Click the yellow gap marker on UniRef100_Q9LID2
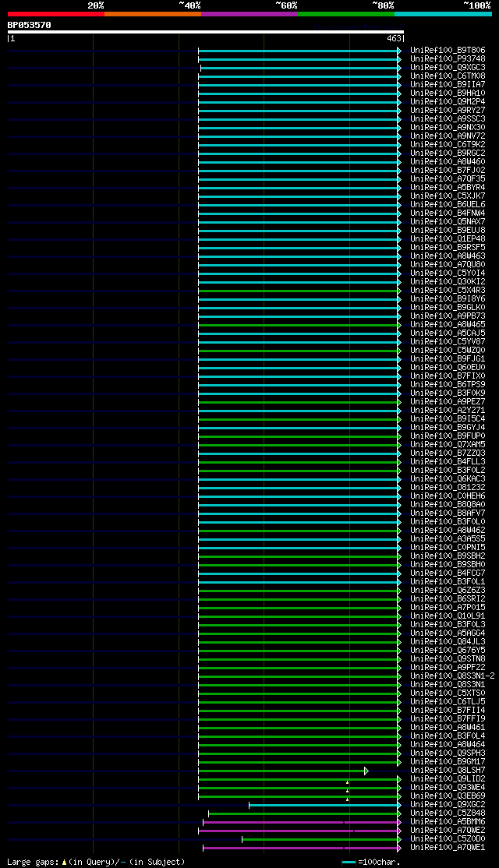The image size is (499, 868). [x=347, y=782]
